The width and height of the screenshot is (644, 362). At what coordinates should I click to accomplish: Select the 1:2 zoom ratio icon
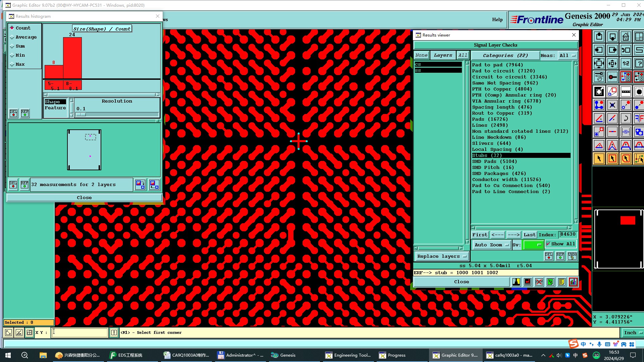(x=626, y=63)
